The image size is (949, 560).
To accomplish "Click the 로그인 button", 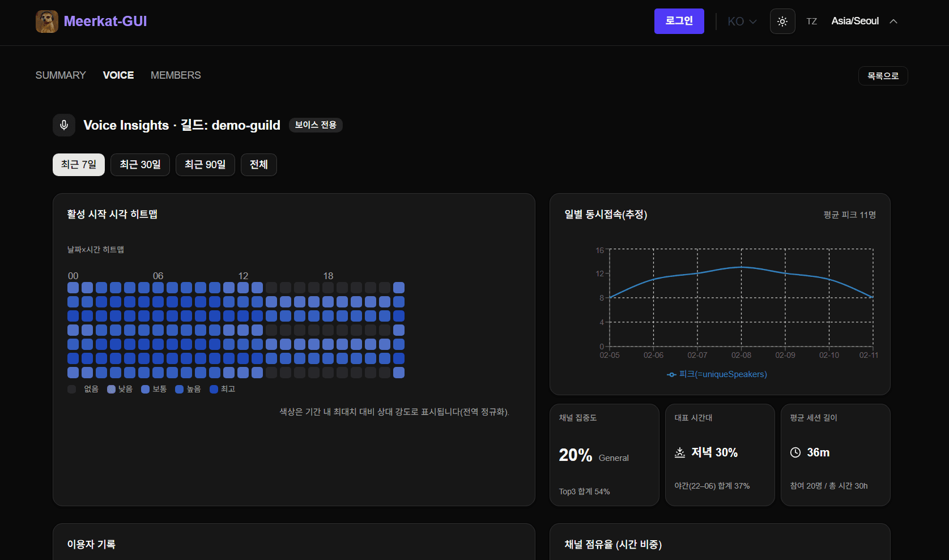I will [679, 21].
